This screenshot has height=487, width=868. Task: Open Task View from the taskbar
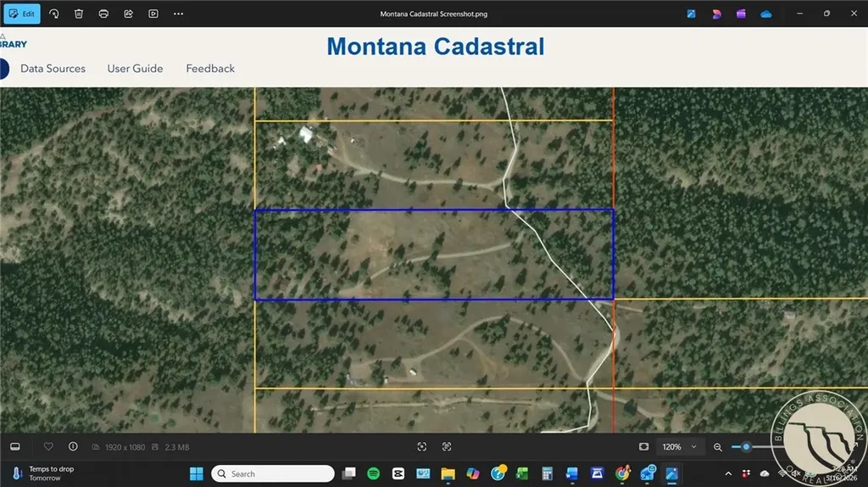tap(348, 473)
